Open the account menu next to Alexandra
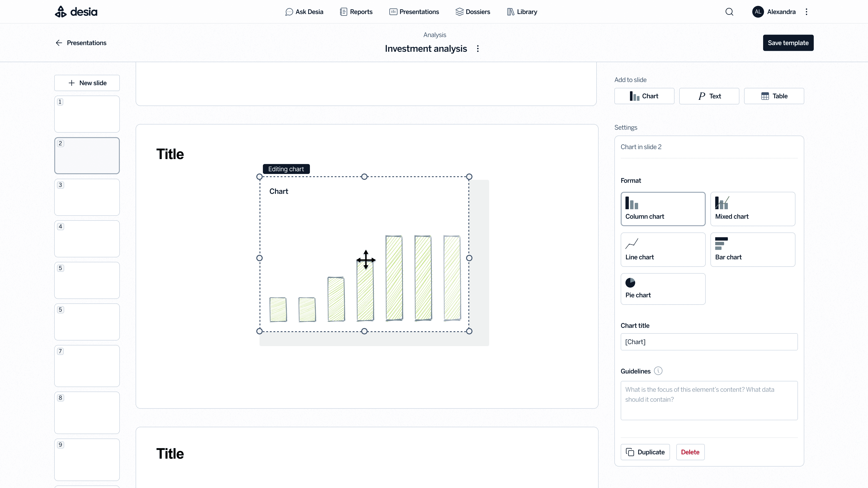This screenshot has width=868, height=488. coord(806,12)
